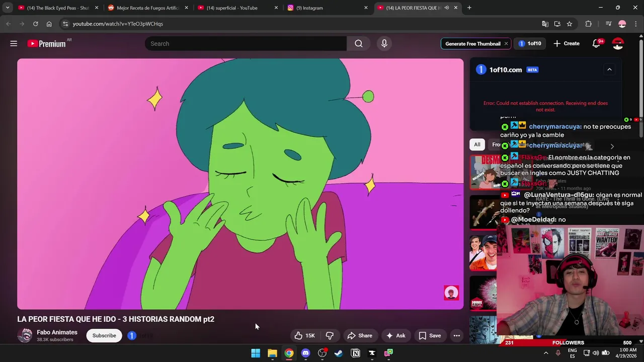The width and height of the screenshot is (644, 362).
Task: Open Fabo Animates channel name link
Action: tap(57, 332)
